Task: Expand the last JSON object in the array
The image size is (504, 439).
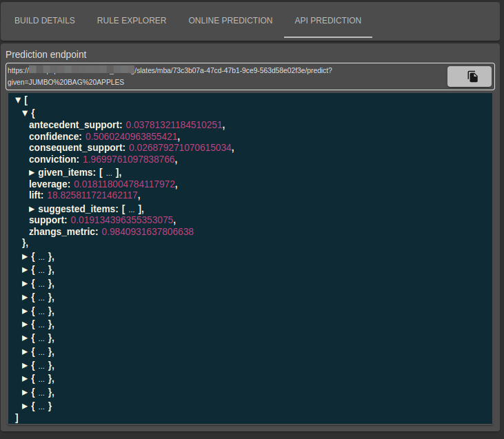Action: 25,406
